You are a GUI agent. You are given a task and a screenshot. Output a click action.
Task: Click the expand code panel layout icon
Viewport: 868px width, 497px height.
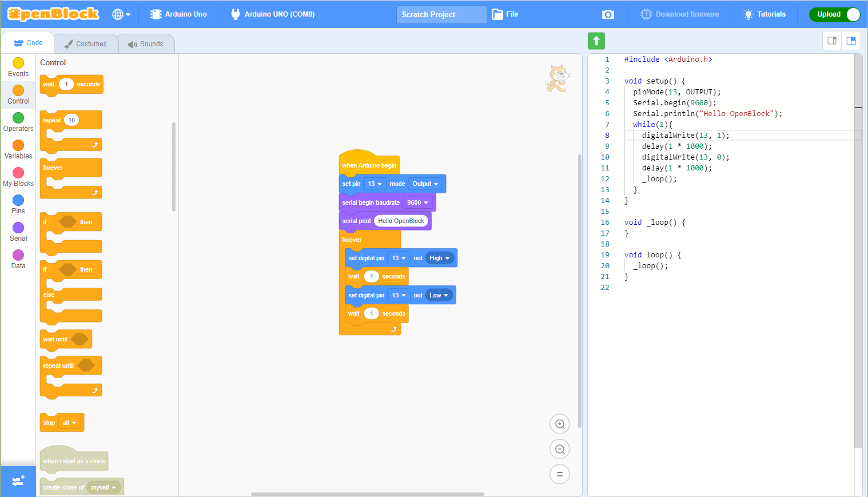coord(851,41)
